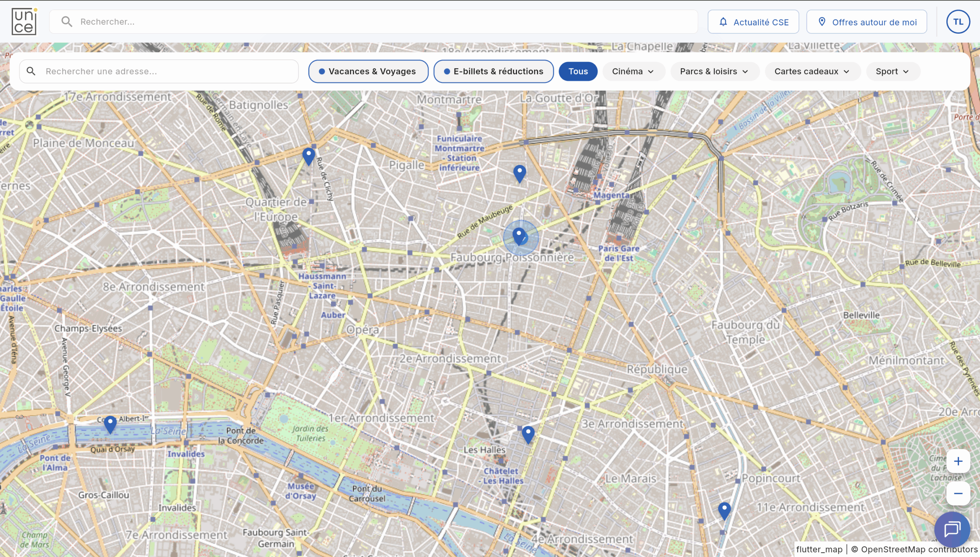Click the address search magnifier icon
The height and width of the screenshot is (557, 980).
[x=31, y=71]
